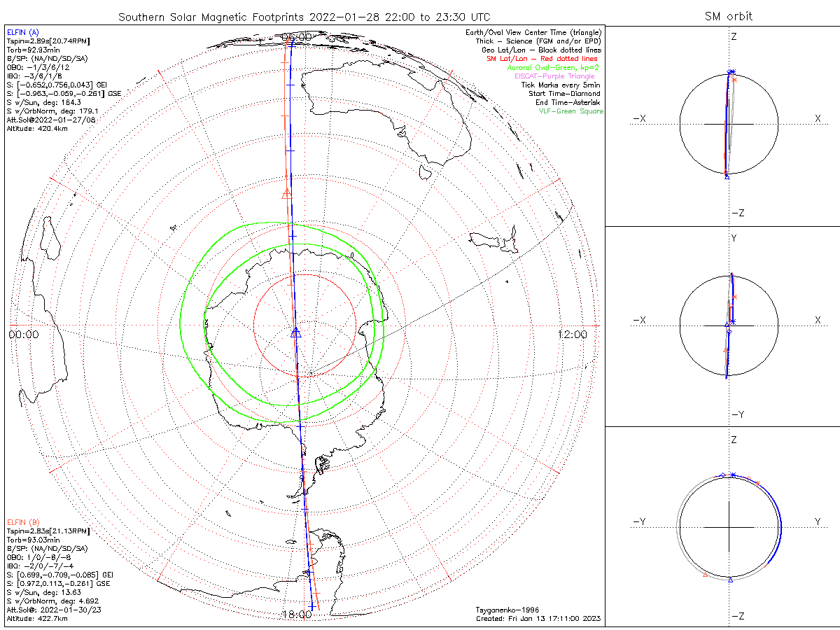This screenshot has width=840, height=630.
Task: Click green legend 'VLF-Green Square'
Action: [x=570, y=111]
